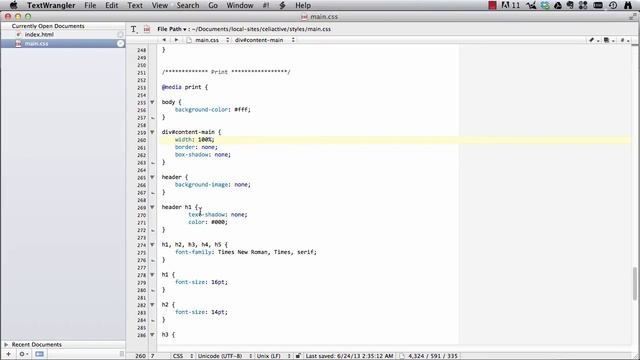Click the 'width: 100%;' line in editor

click(x=195, y=140)
